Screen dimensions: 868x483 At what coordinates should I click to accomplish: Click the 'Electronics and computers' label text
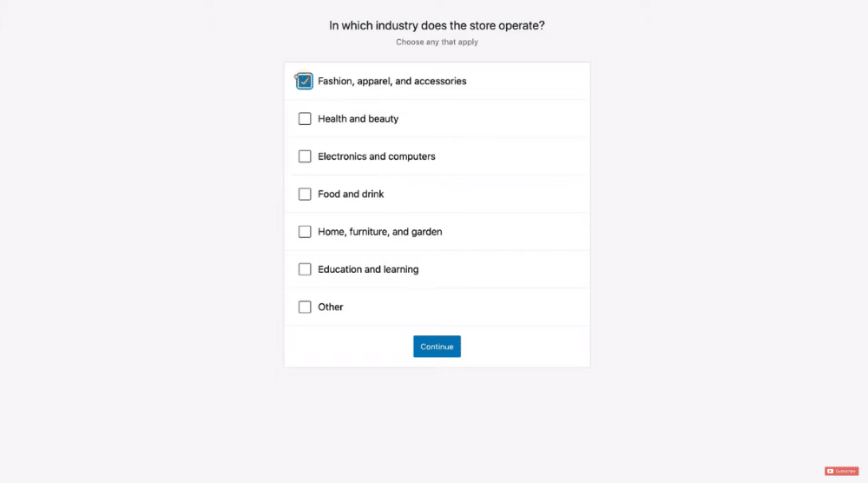(x=377, y=156)
